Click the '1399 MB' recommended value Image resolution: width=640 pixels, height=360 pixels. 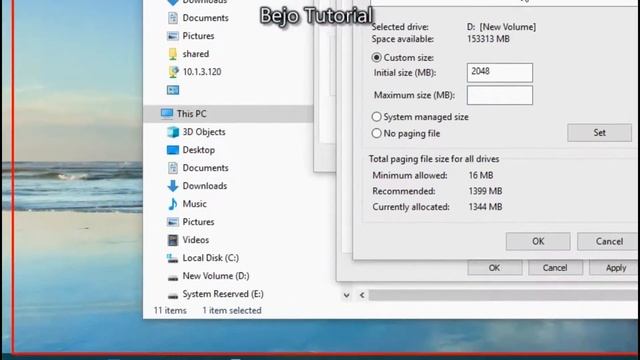tap(485, 191)
